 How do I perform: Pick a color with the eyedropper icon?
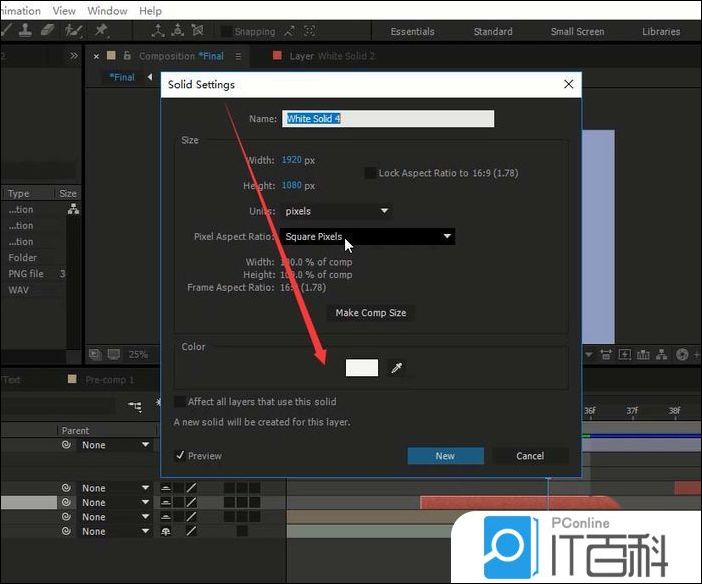(396, 368)
